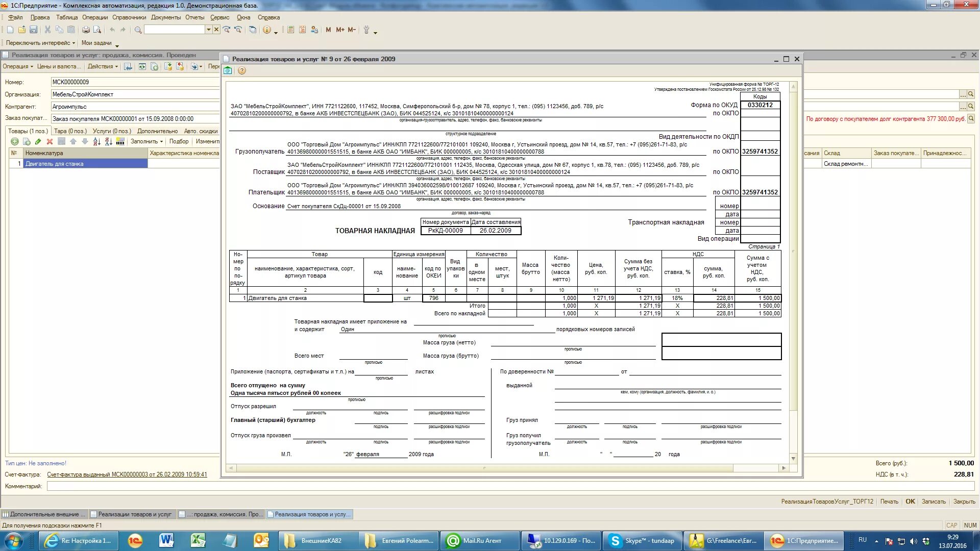Image resolution: width=980 pixels, height=551 pixels.
Task: Open the Действия dropdown menu
Action: coord(103,66)
